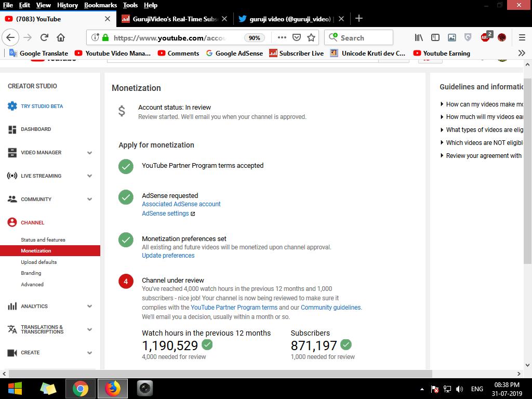
Task: Expand 'What types of videos are eligible' guideline
Action: pos(482,129)
